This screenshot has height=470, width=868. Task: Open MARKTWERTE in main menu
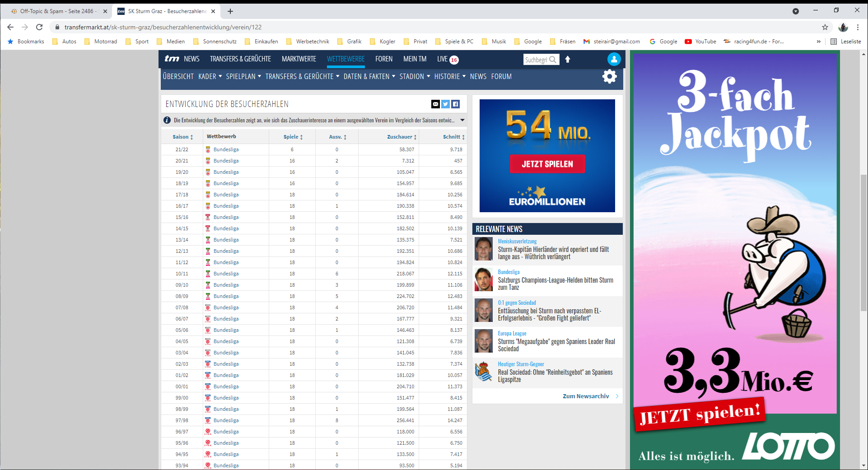pos(299,59)
